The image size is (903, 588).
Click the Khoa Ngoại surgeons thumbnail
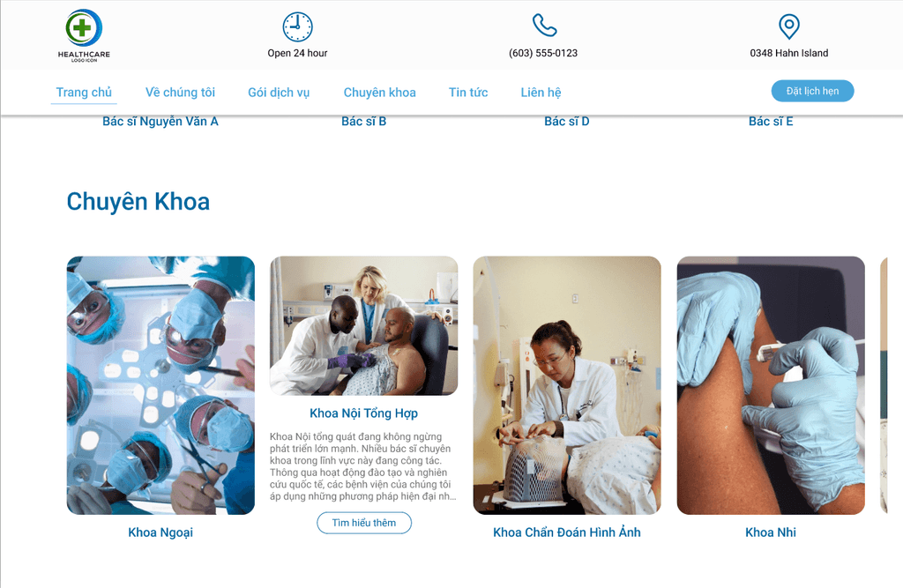coord(160,385)
